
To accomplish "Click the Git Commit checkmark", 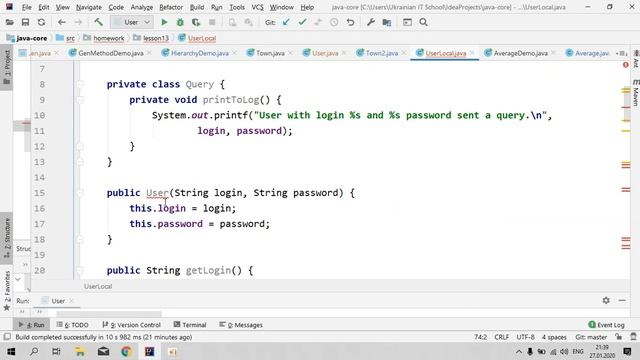I will point(302,22).
